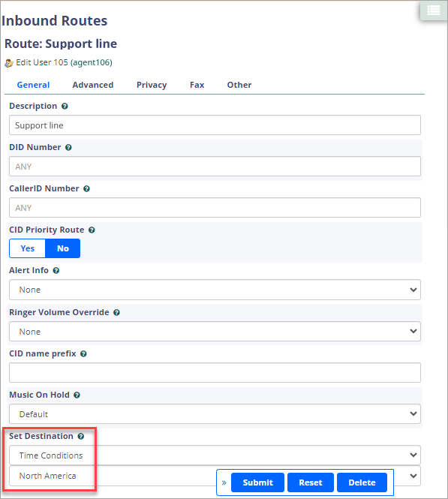Open the list menu icon at top right
The height and width of the screenshot is (499, 448).
click(x=433, y=11)
